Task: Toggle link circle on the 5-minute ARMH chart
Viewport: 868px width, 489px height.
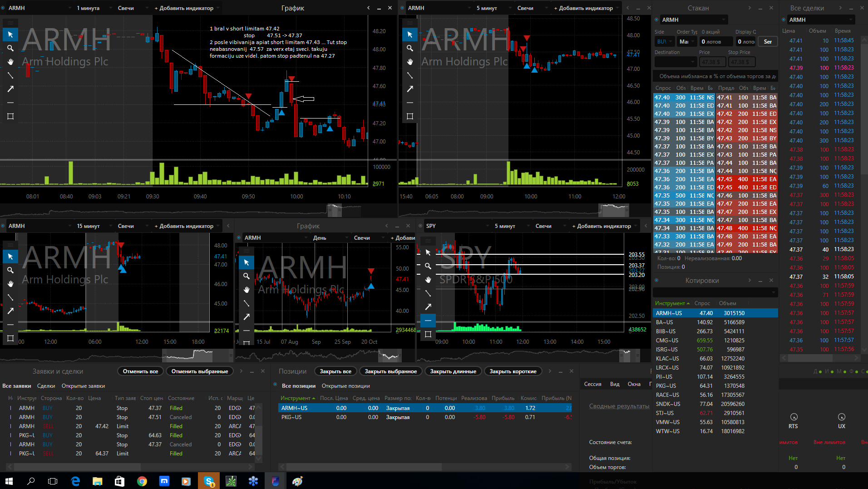Action: coord(402,8)
